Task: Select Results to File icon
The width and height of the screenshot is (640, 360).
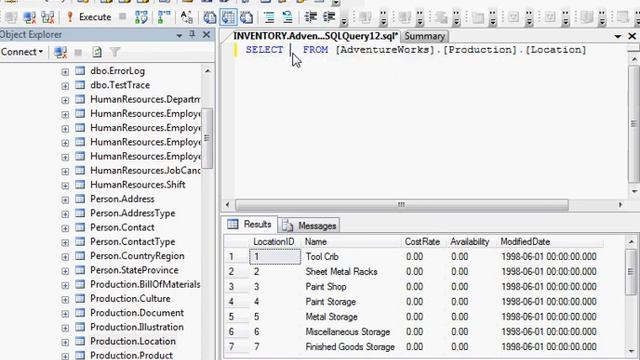Action: point(247,17)
